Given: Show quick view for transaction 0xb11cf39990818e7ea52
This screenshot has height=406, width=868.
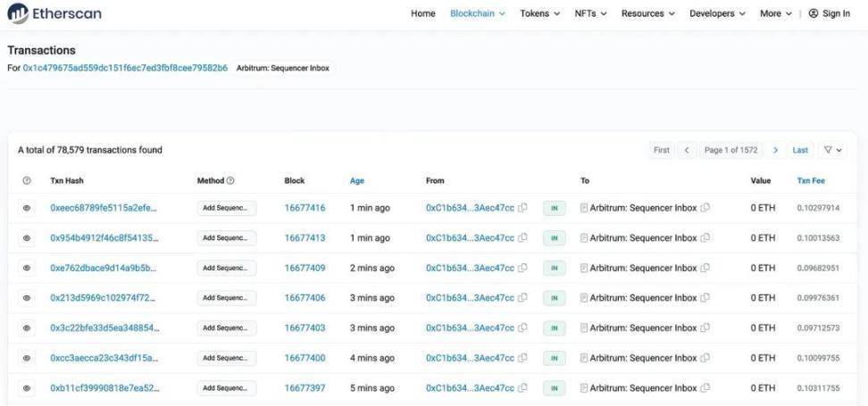Looking at the screenshot, I should [x=27, y=388].
